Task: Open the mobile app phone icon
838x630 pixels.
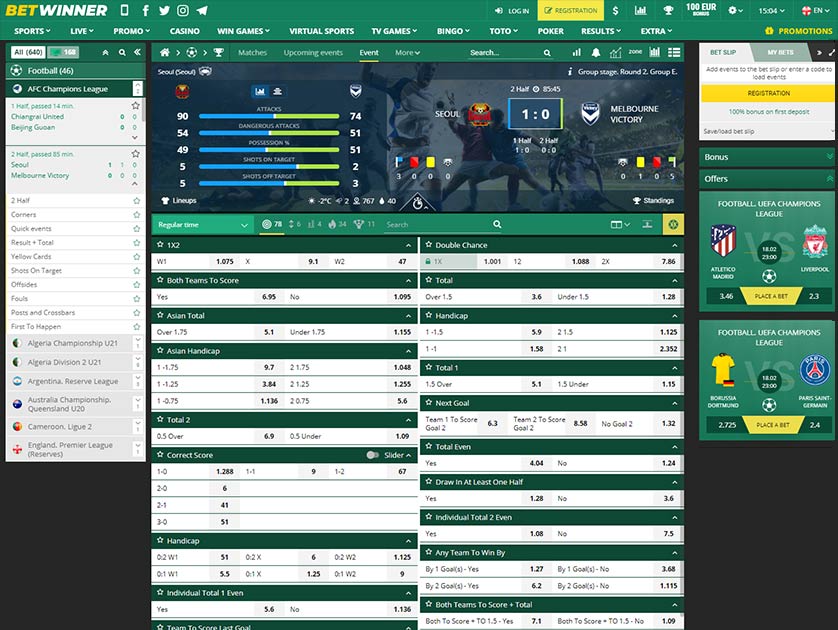Action: coord(124,10)
